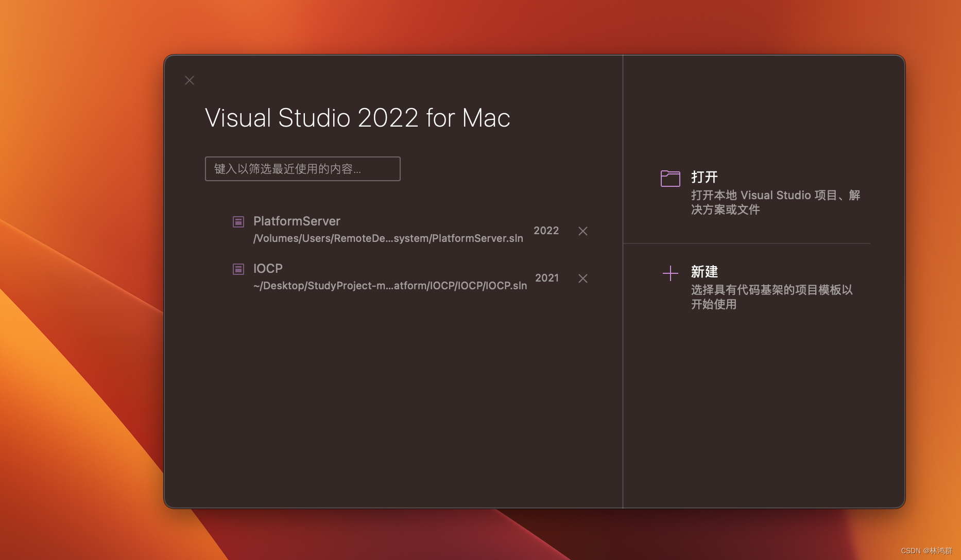Image resolution: width=961 pixels, height=560 pixels.
Task: Click the X icon to dismiss start window
Action: [x=189, y=80]
